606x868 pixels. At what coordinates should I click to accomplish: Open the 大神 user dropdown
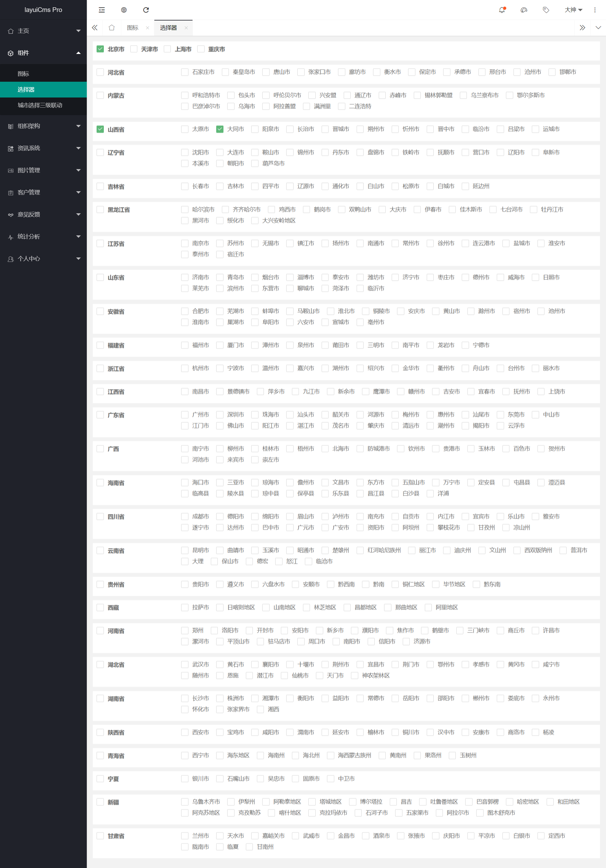(x=573, y=10)
